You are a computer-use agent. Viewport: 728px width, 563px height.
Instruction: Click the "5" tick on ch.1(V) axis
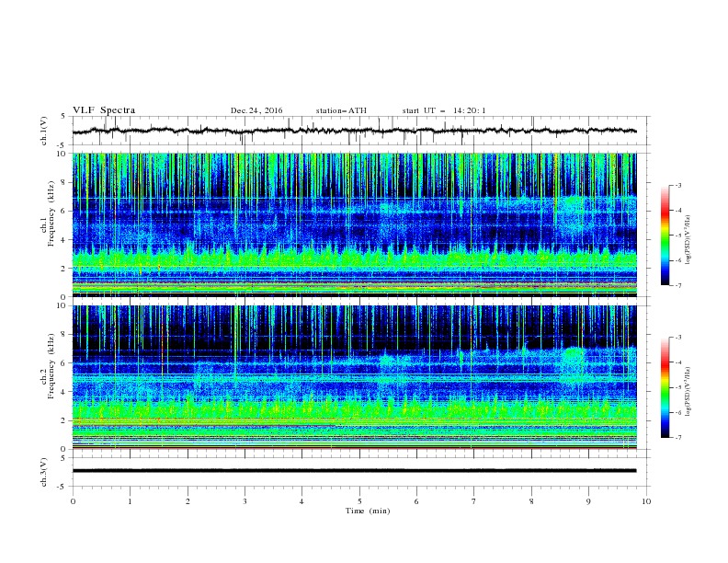(63, 117)
